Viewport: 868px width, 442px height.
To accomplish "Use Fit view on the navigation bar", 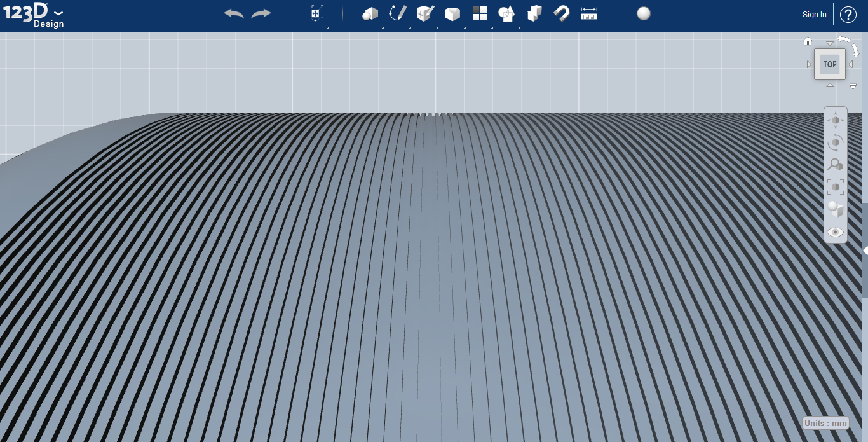I will click(x=835, y=186).
